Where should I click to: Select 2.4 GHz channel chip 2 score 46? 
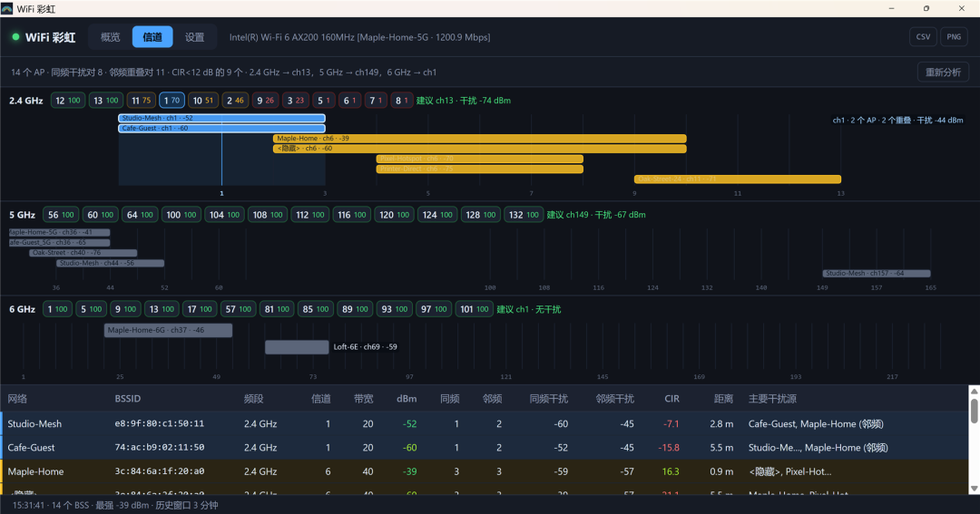[235, 101]
